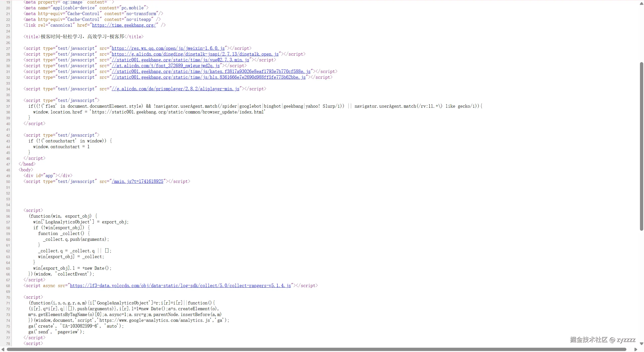
Task: Click the title text 极客时间-轻松学习，高效学习-极客邦
Action: [83, 37]
